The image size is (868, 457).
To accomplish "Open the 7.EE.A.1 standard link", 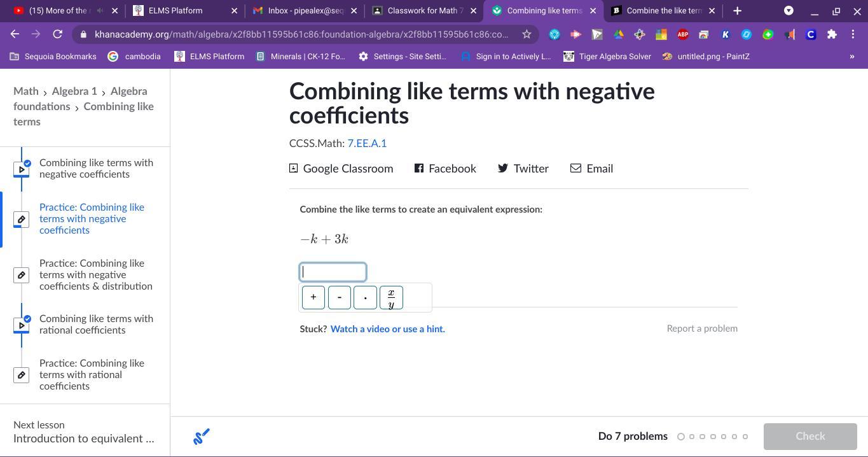I will [367, 143].
